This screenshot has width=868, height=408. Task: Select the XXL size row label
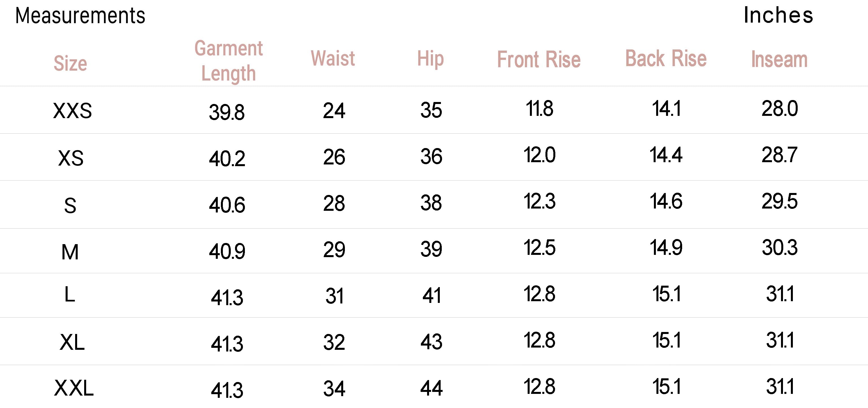[74, 388]
